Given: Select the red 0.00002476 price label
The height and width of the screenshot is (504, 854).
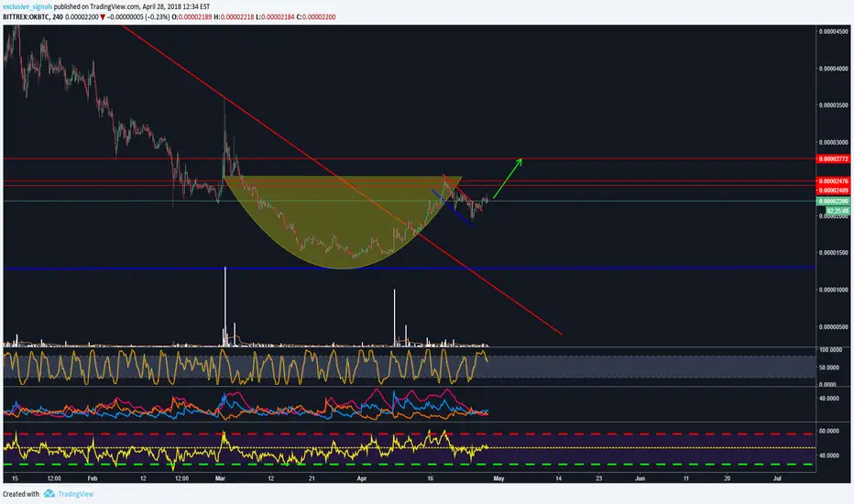Looking at the screenshot, I should (833, 181).
